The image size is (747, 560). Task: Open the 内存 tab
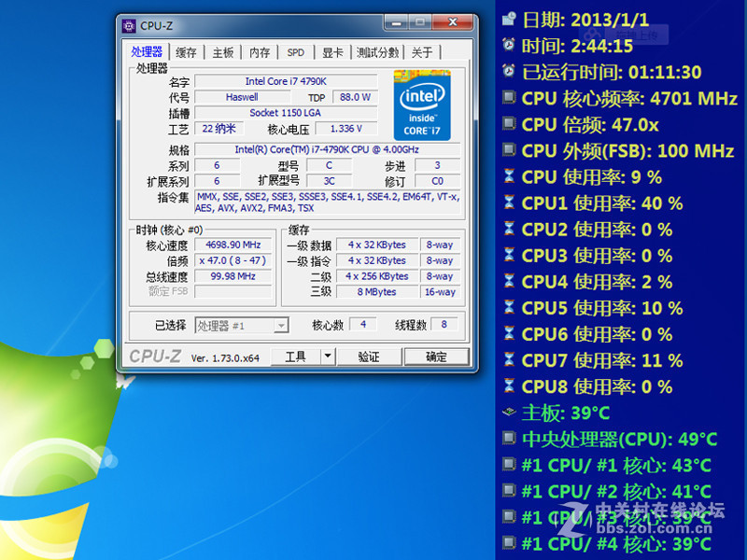[x=260, y=52]
